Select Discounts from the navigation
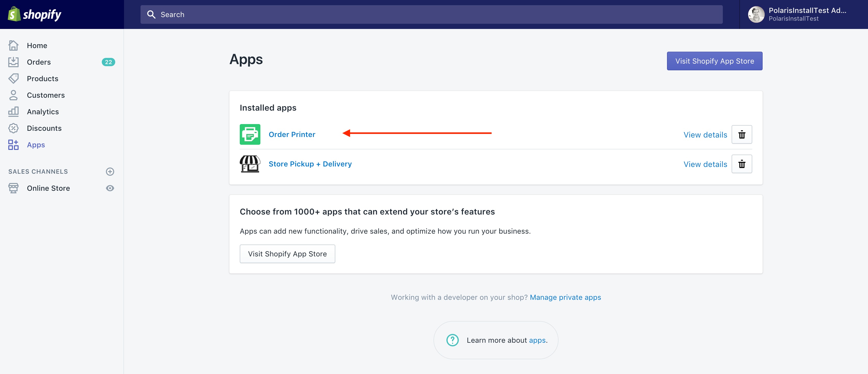 tap(44, 128)
